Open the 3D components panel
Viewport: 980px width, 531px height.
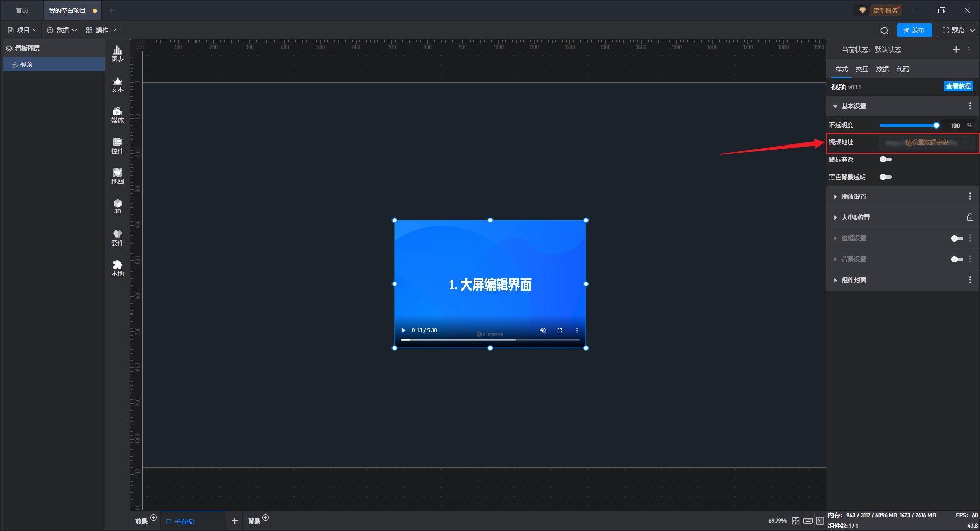pos(117,206)
